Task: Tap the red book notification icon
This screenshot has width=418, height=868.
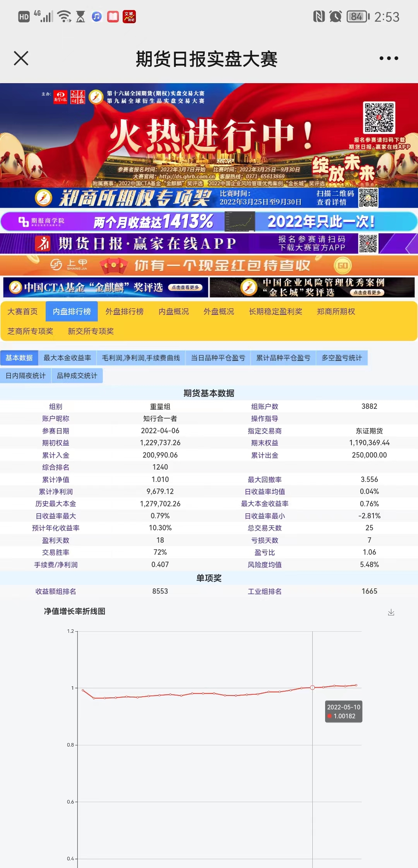Action: pos(113,17)
